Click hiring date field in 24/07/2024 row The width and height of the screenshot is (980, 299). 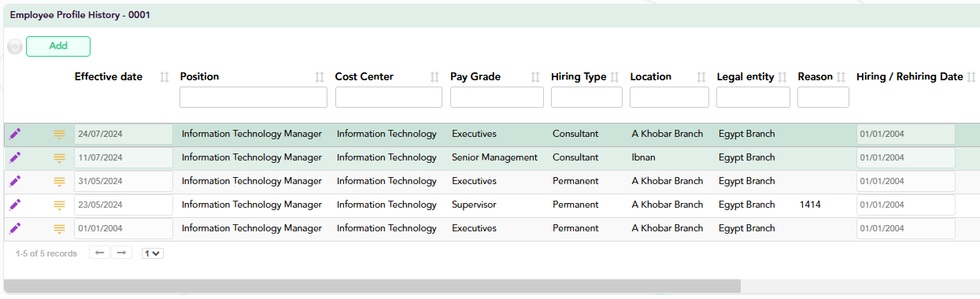click(906, 134)
